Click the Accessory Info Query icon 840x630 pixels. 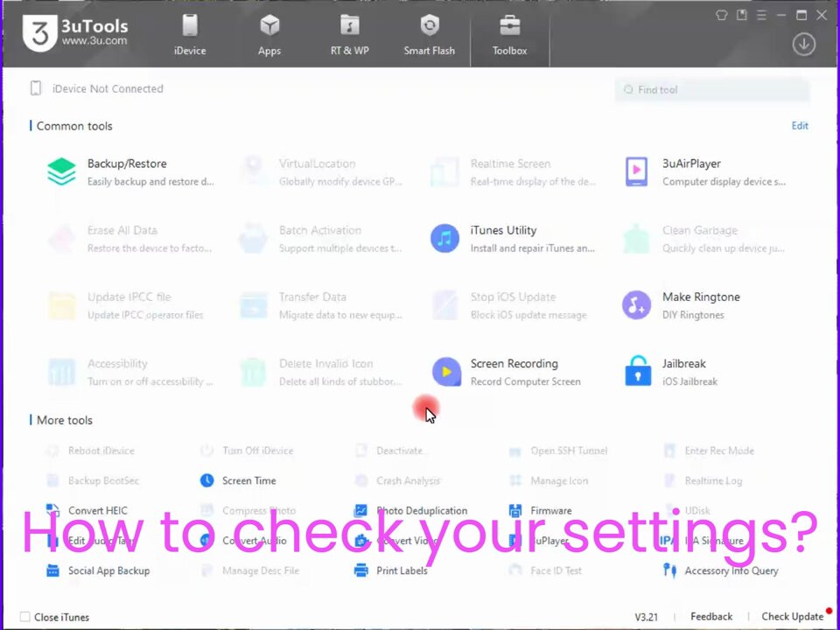[x=669, y=570]
